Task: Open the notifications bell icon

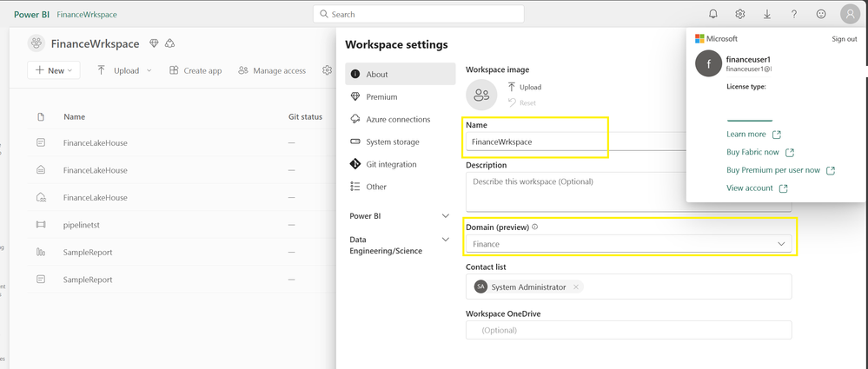Action: (713, 14)
